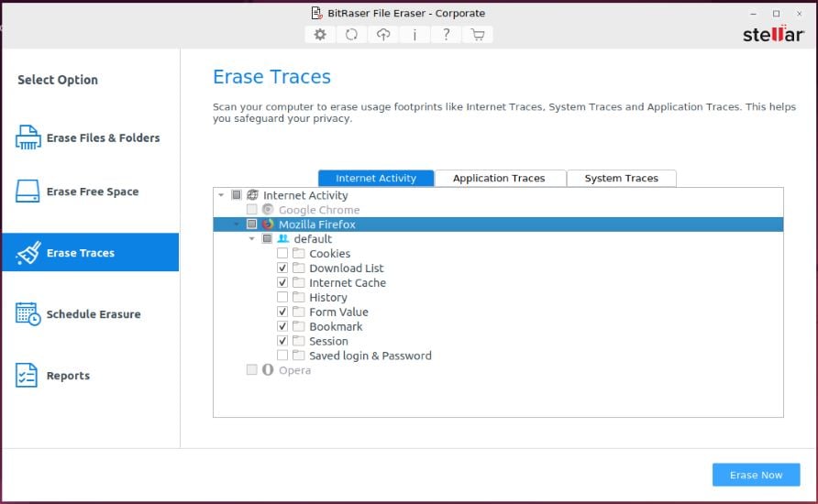Click the Erase Free Space drive icon
The height and width of the screenshot is (504, 818).
(28, 192)
